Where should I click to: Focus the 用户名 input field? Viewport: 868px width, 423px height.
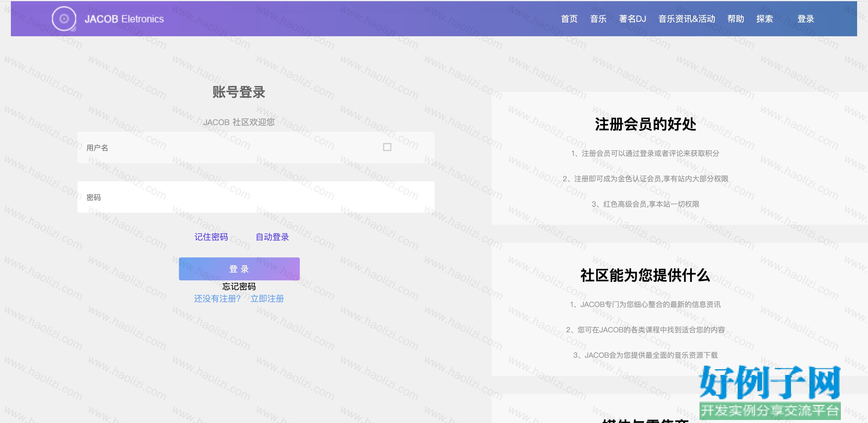(256, 147)
